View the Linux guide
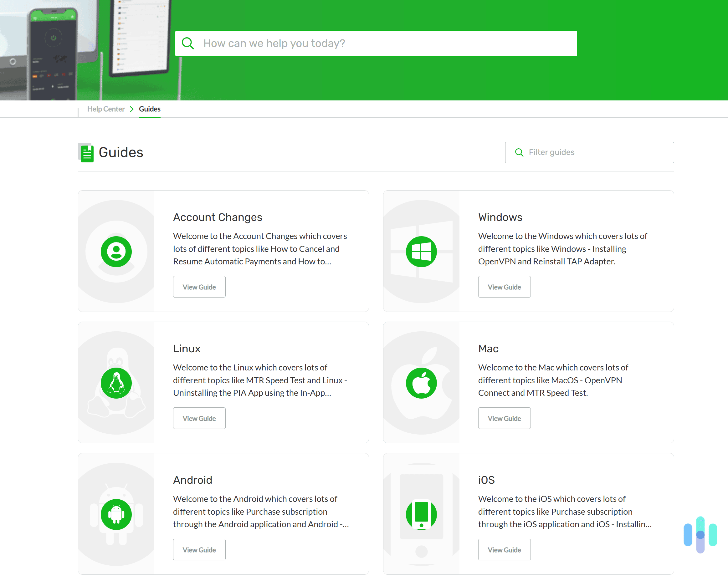 click(x=199, y=418)
